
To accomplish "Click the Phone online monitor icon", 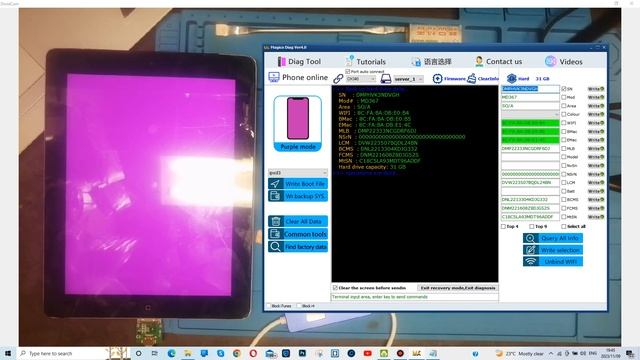I will pos(274,77).
